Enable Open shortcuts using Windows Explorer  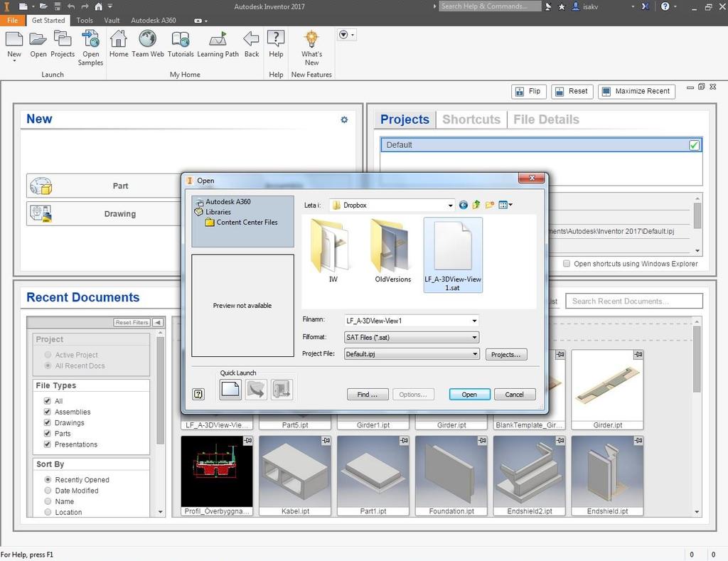pos(567,264)
